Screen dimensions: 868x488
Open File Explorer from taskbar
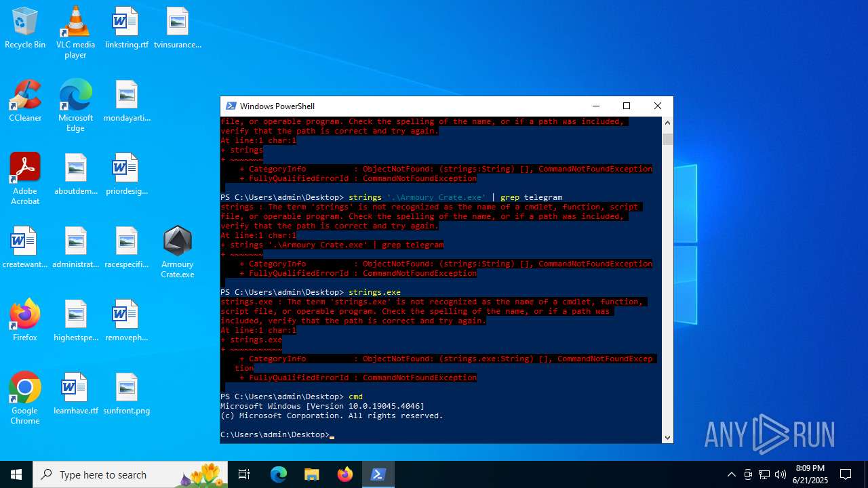[311, 474]
